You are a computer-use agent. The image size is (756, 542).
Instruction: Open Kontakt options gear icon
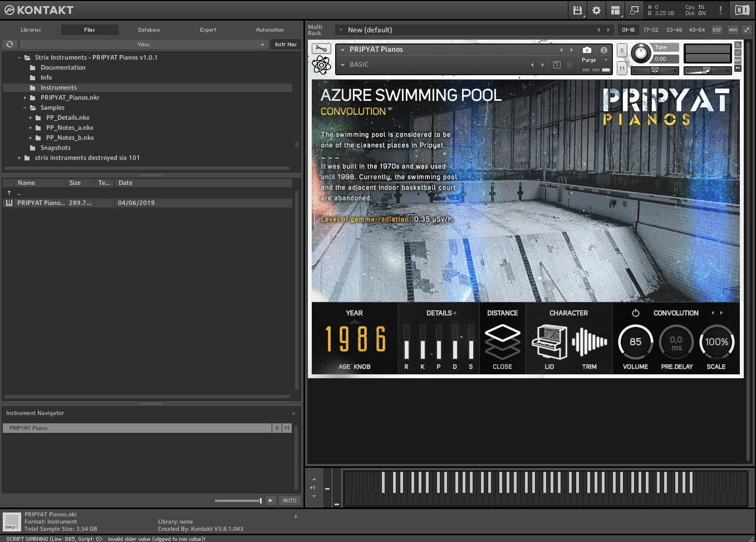pos(596,10)
